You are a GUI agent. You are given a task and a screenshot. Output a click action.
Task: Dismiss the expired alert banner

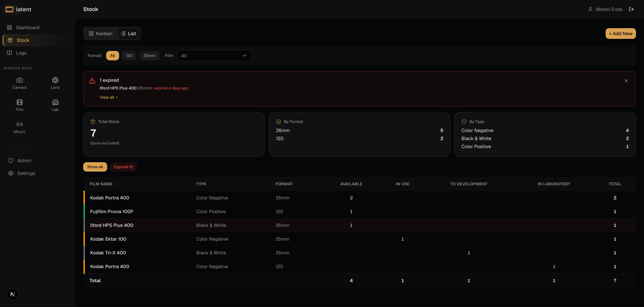point(626,81)
